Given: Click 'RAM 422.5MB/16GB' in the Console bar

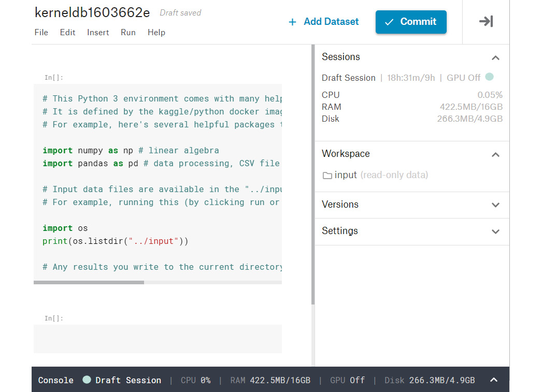Looking at the screenshot, I should (x=270, y=380).
